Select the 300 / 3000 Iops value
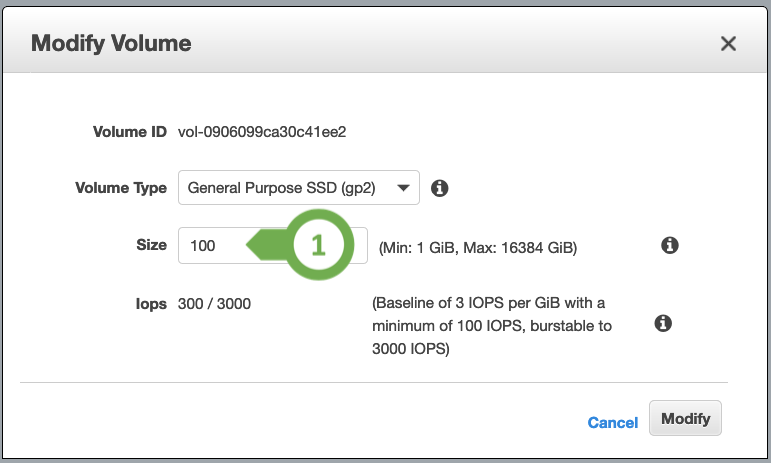The width and height of the screenshot is (771, 463). coord(214,304)
